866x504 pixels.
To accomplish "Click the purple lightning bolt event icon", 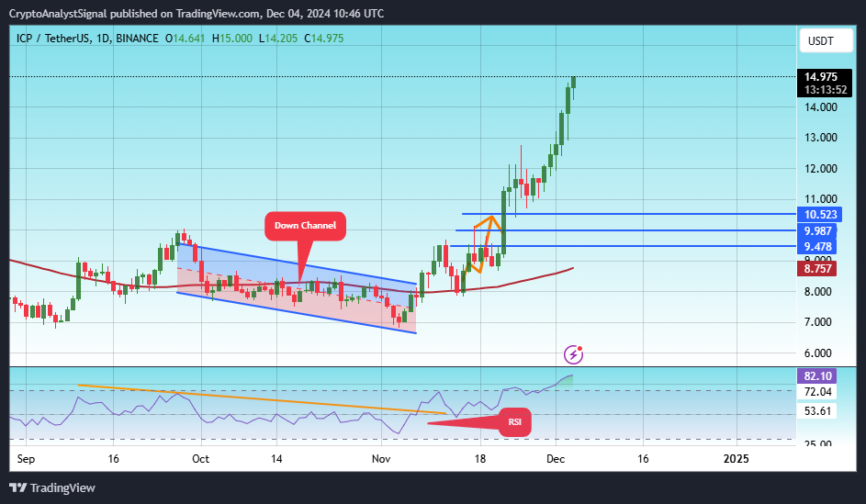I will (x=573, y=354).
